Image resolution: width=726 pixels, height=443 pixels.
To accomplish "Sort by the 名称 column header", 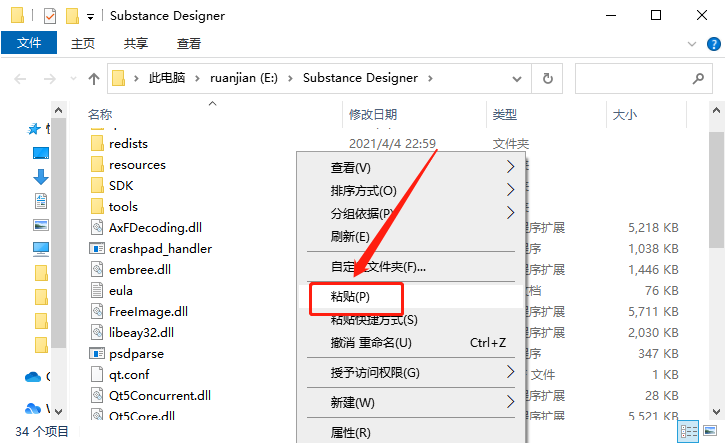I will (x=100, y=114).
